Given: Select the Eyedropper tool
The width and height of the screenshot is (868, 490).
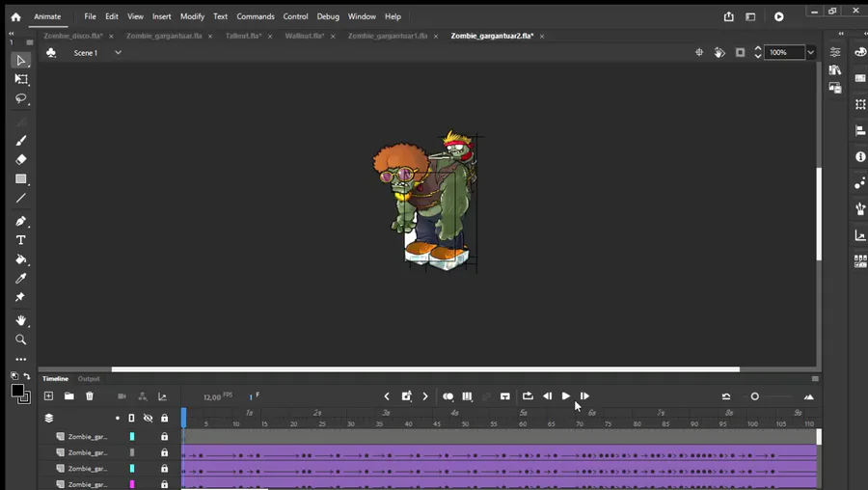Looking at the screenshot, I should [x=21, y=279].
